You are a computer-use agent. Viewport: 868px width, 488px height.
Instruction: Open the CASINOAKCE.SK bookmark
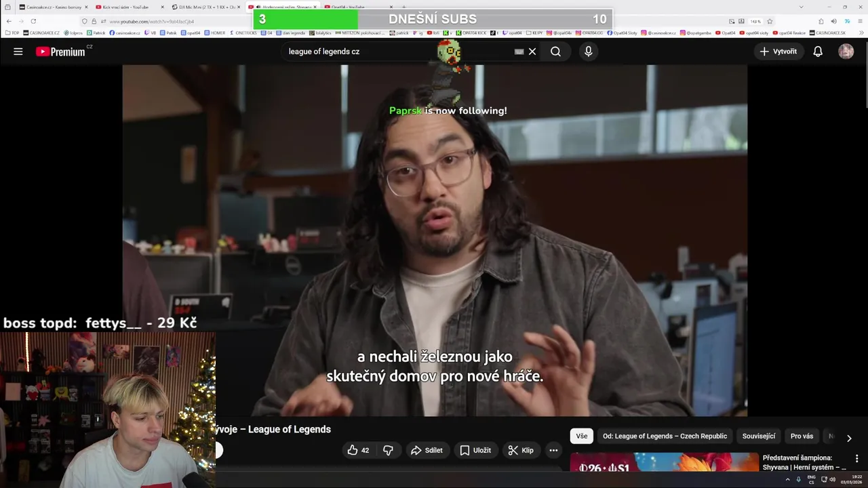(x=827, y=33)
